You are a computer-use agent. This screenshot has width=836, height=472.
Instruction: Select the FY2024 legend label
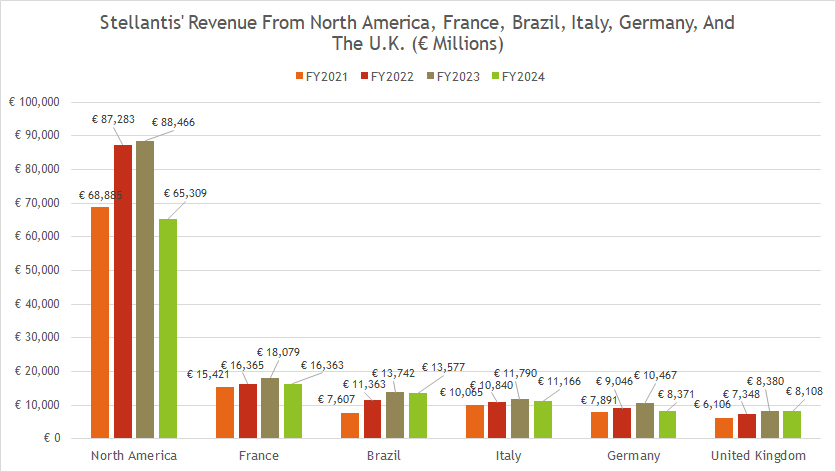pyautogui.click(x=523, y=77)
